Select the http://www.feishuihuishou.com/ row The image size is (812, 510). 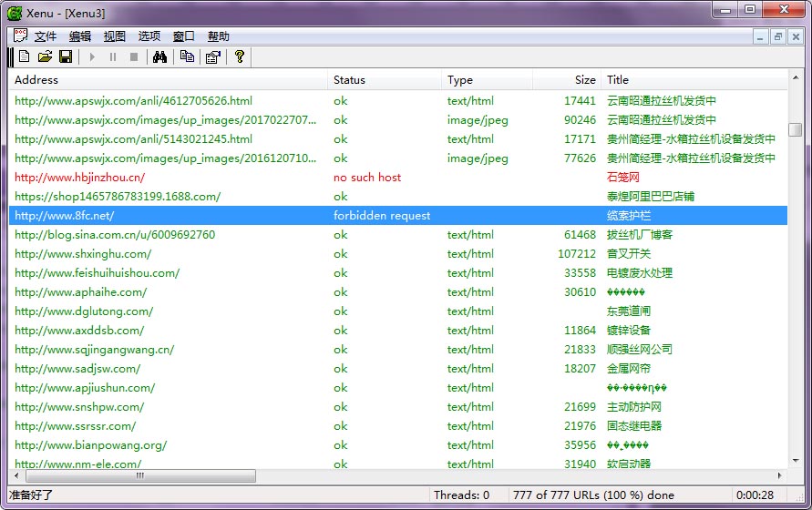point(398,273)
